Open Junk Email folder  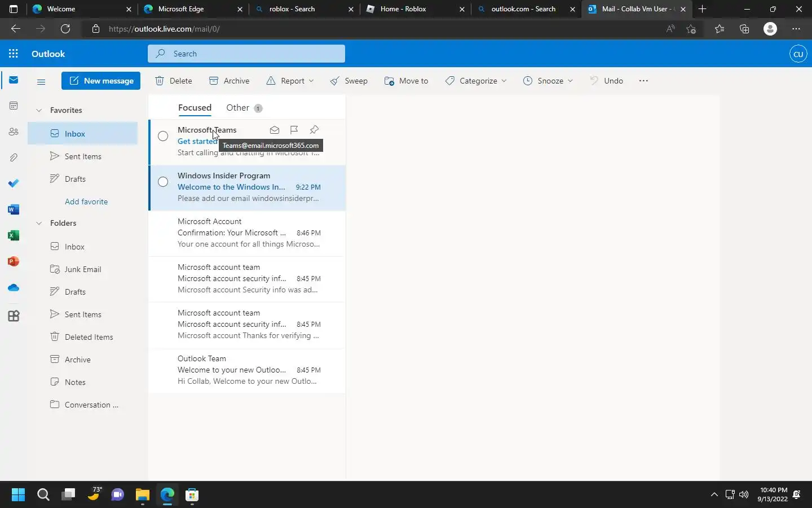coord(82,269)
